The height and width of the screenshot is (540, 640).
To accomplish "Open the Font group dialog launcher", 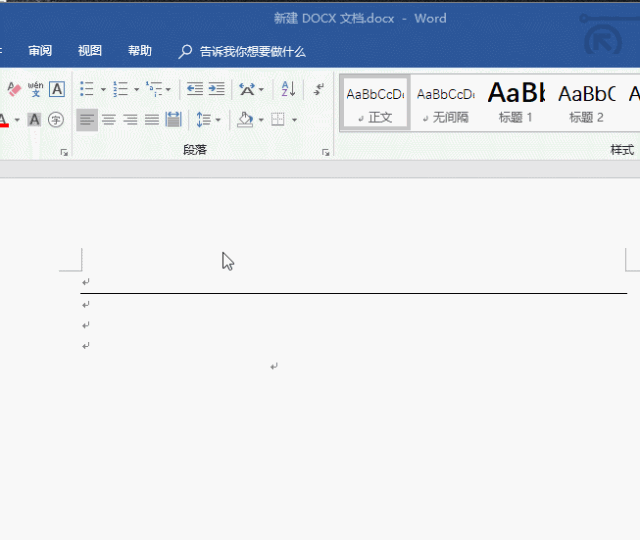I will (x=64, y=152).
